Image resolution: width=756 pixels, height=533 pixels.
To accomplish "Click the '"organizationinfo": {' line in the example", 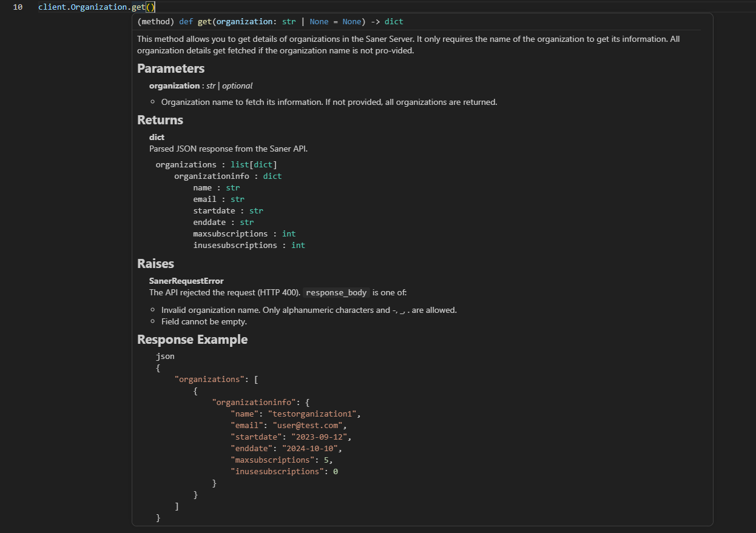I will 261,402.
